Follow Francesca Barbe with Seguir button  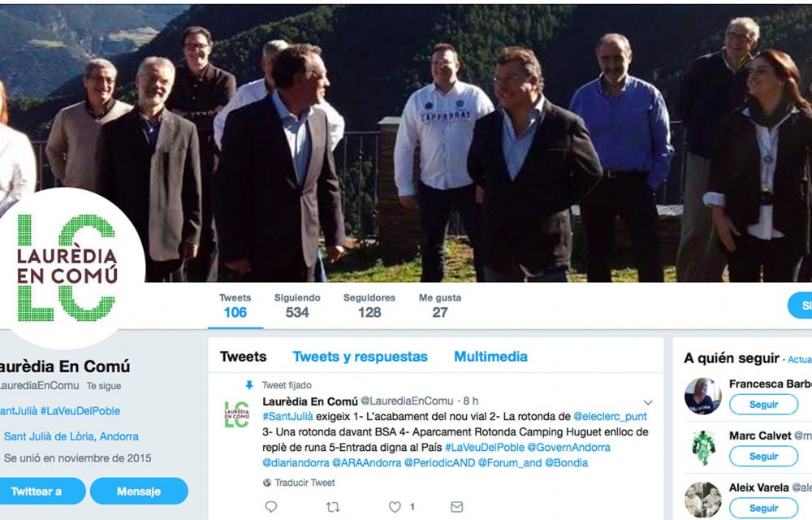[763, 405]
